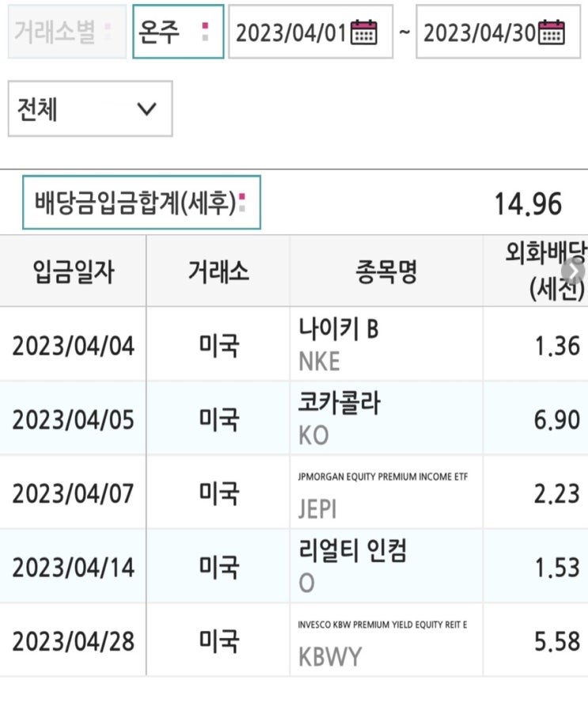Screen dimensions: 588x714
Task: Click the O ticker for Realty Income
Action: tap(307, 583)
